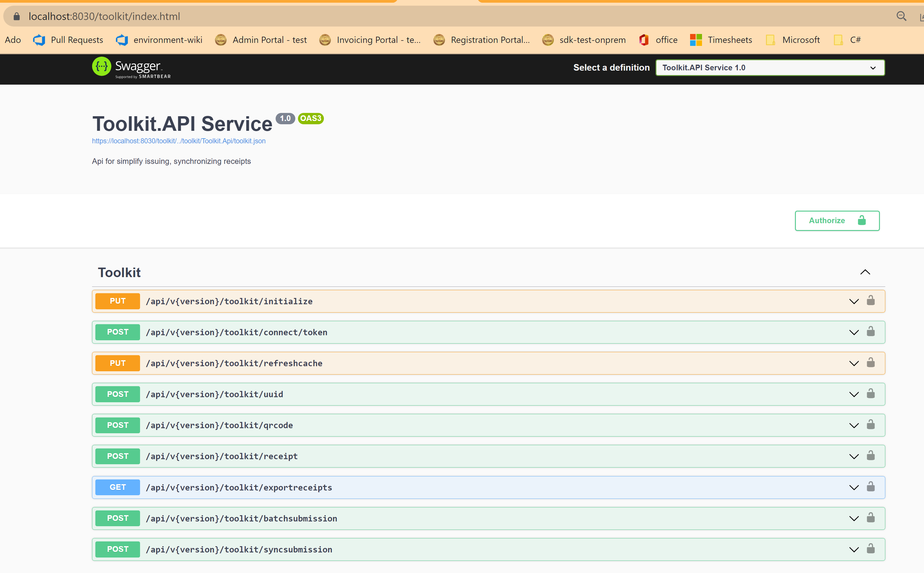Open the Pull Requests bookmark
Image resolution: width=924 pixels, height=573 pixels.
tap(77, 40)
